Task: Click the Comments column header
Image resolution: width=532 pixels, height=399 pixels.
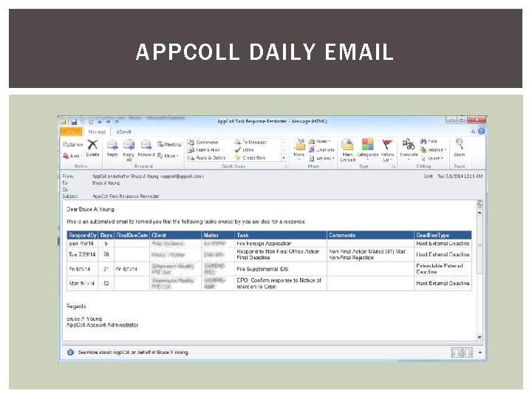Action: [x=370, y=235]
